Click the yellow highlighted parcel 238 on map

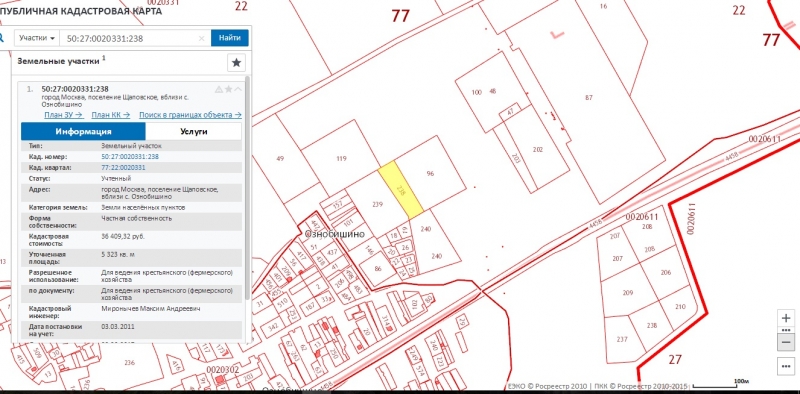[401, 188]
